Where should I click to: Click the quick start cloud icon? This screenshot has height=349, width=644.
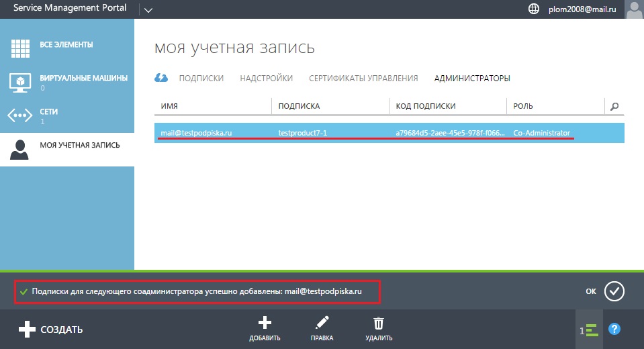click(161, 78)
